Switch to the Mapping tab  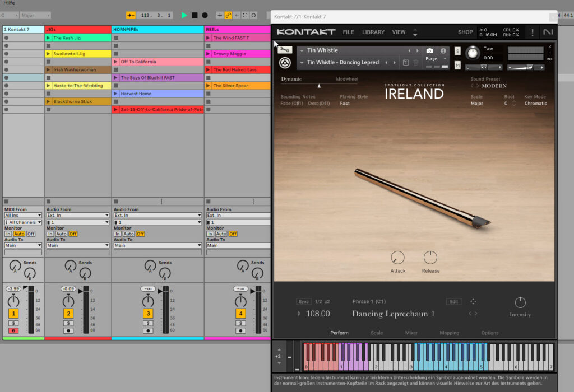coord(449,333)
